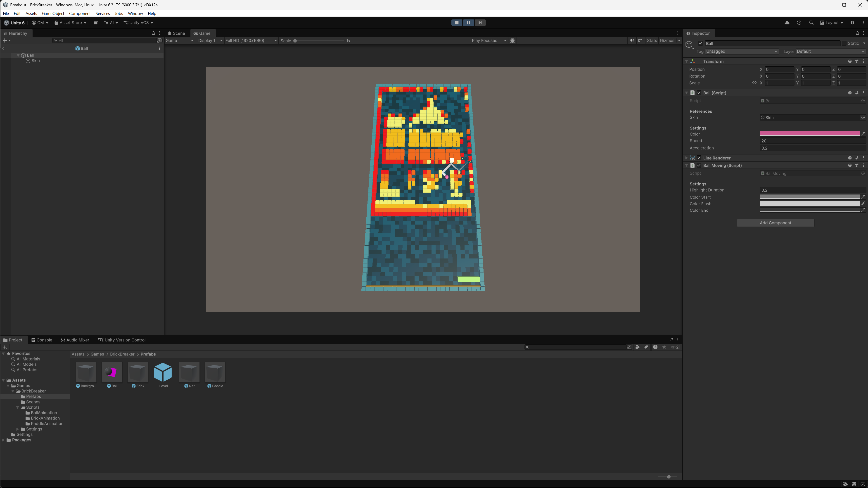Mute audio in the Game view
Screen dimensions: 868x488
pyautogui.click(x=631, y=40)
